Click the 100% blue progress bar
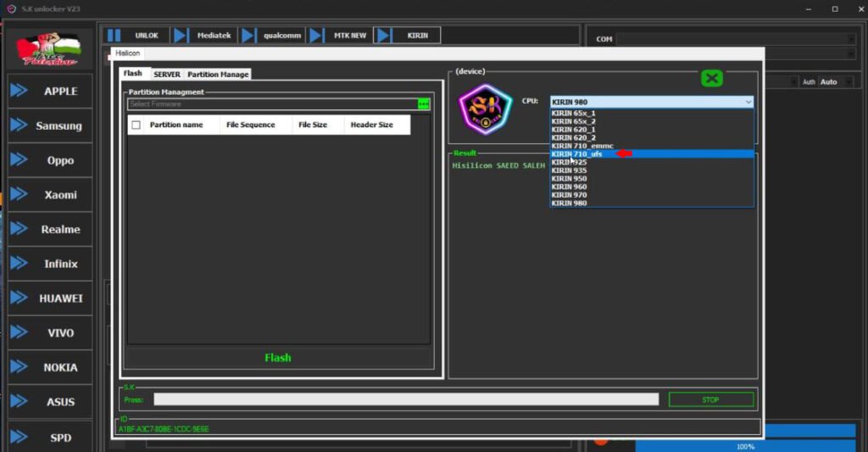 (745, 446)
